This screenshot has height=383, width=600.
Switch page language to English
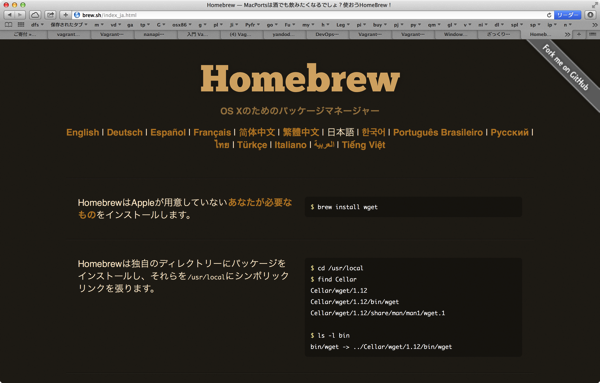click(83, 132)
